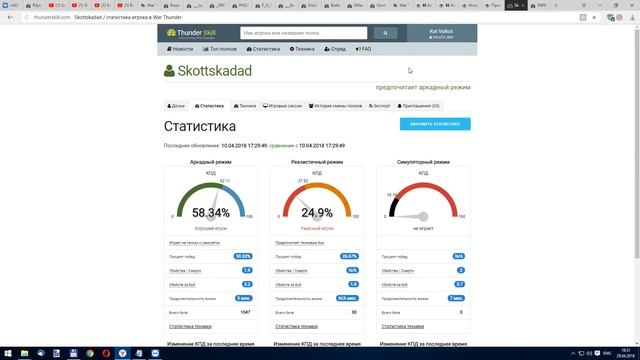Screen dimensions: 640x360
Task: Click the green сравнение с link
Action: 283,146
